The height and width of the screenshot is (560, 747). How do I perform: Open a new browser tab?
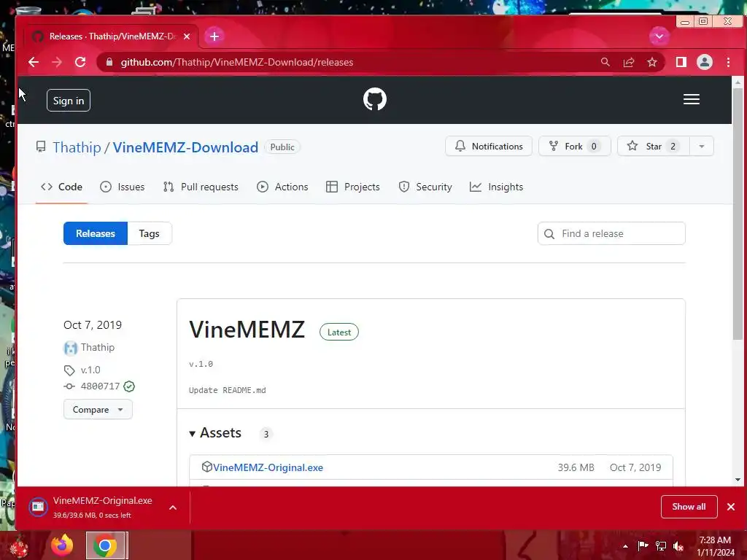tap(214, 36)
